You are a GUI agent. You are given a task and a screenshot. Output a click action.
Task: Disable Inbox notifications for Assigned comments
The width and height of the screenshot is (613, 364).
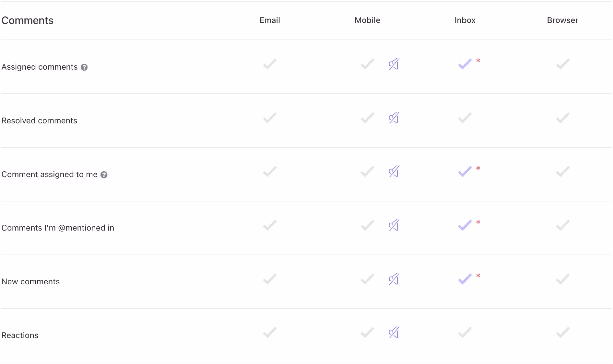(x=464, y=64)
